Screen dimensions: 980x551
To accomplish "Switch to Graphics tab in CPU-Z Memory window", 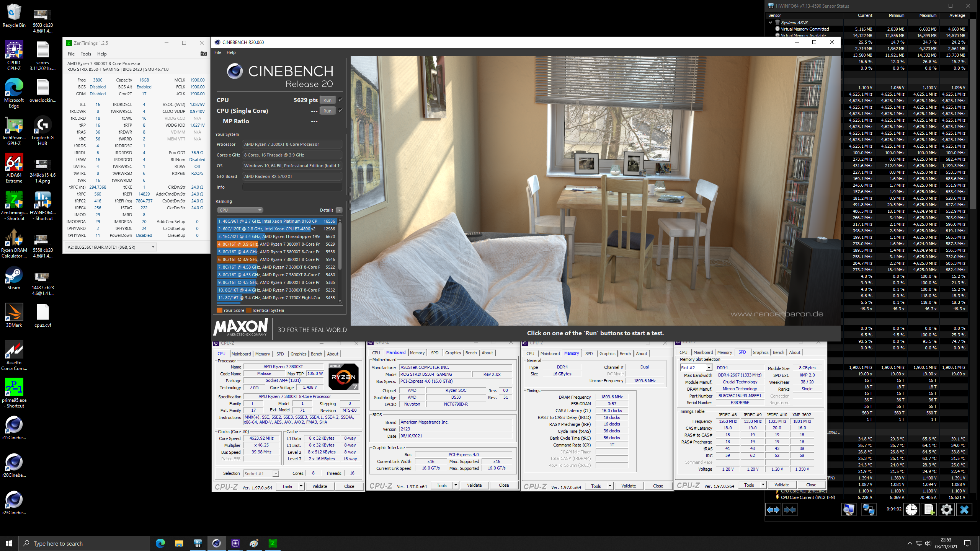I will pos(607,354).
